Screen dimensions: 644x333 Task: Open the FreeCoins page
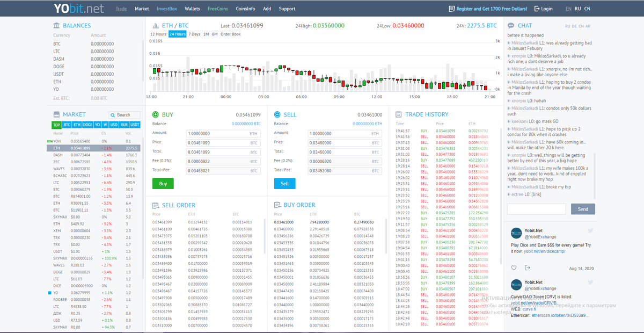218,9
